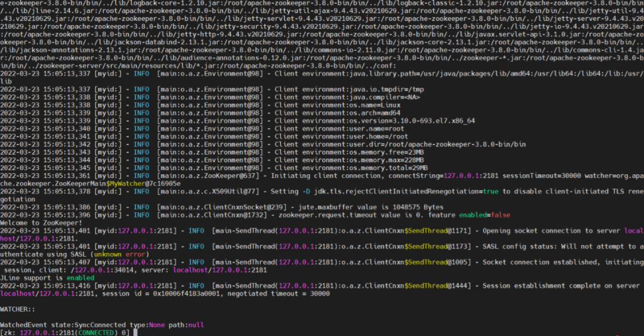
Task: Click the '(unknown error)' text
Action: [x=119, y=254]
